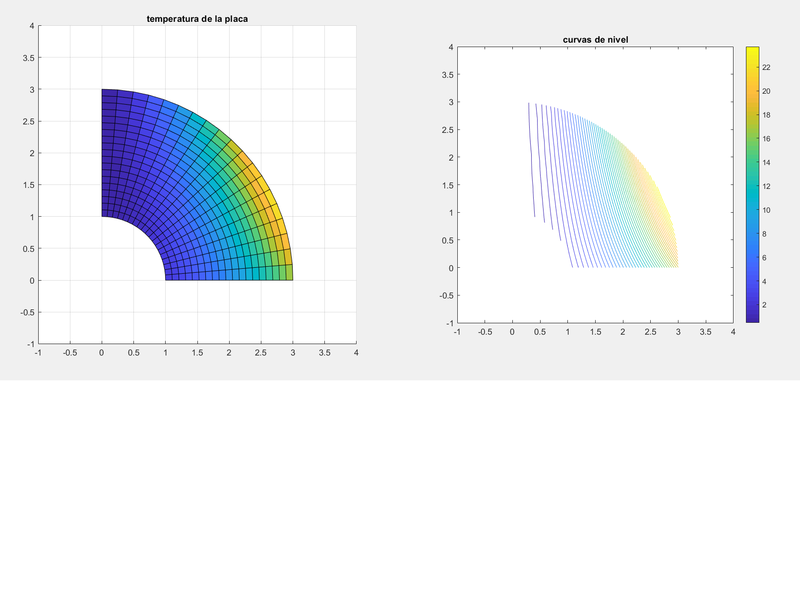
Task: Select the colorbar tick label 12
Action: coord(766,186)
